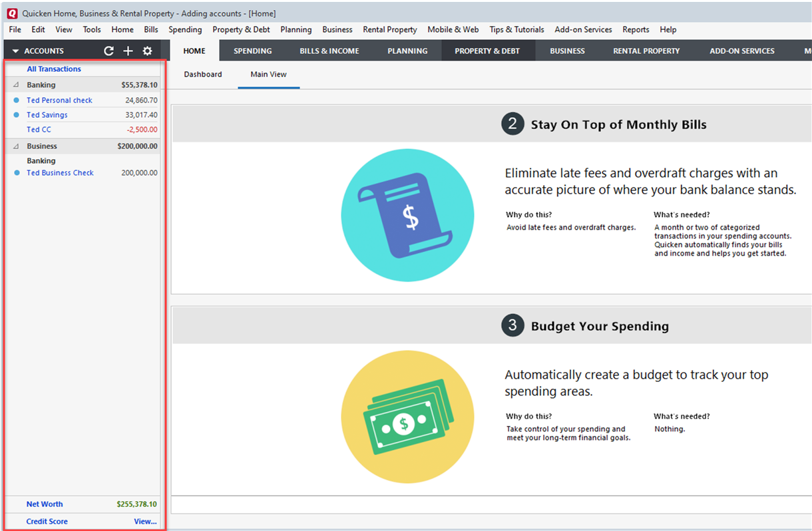Collapse the Accounts bar dropdown arrow

pyautogui.click(x=15, y=51)
